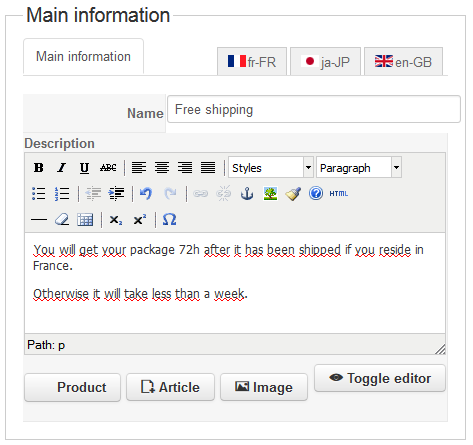Open the Styles dropdown
Screen dimensions: 473x445
[x=271, y=167]
